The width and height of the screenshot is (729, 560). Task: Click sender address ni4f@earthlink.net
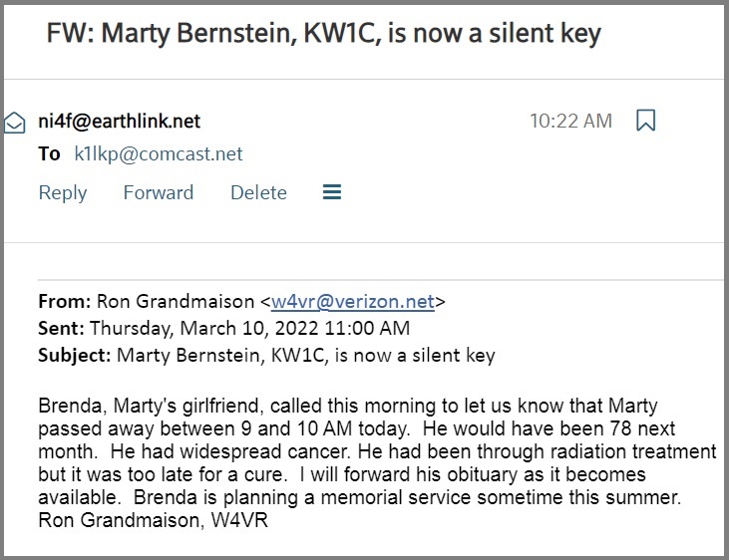[x=119, y=121]
